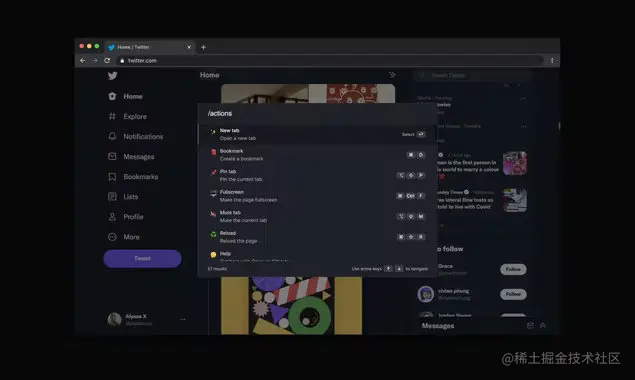Click the browser forward arrow
The width and height of the screenshot is (635, 380).
pos(95,60)
